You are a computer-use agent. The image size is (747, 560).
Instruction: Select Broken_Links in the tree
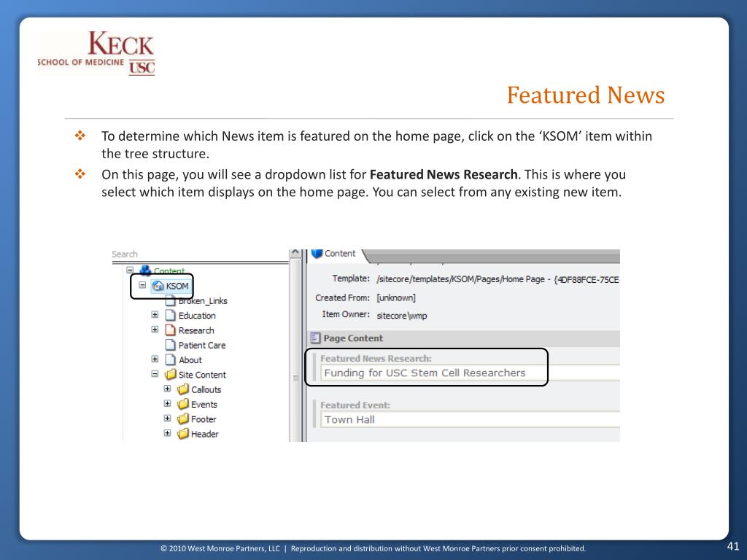point(203,301)
